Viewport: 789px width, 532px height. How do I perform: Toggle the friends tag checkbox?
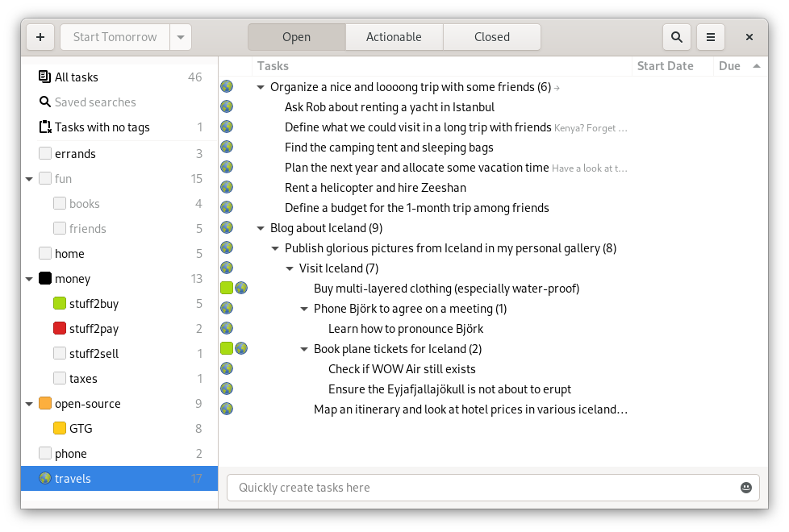60,228
